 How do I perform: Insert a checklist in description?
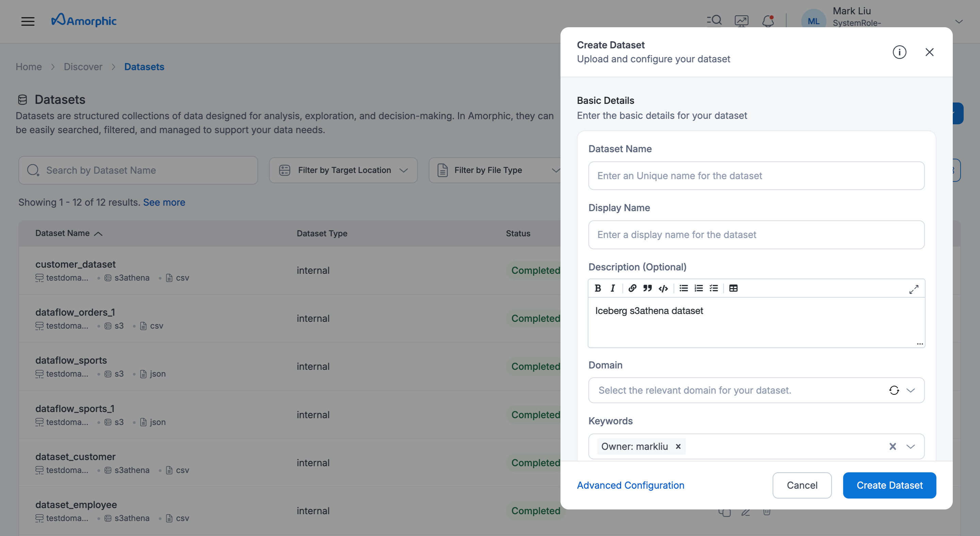pos(714,288)
